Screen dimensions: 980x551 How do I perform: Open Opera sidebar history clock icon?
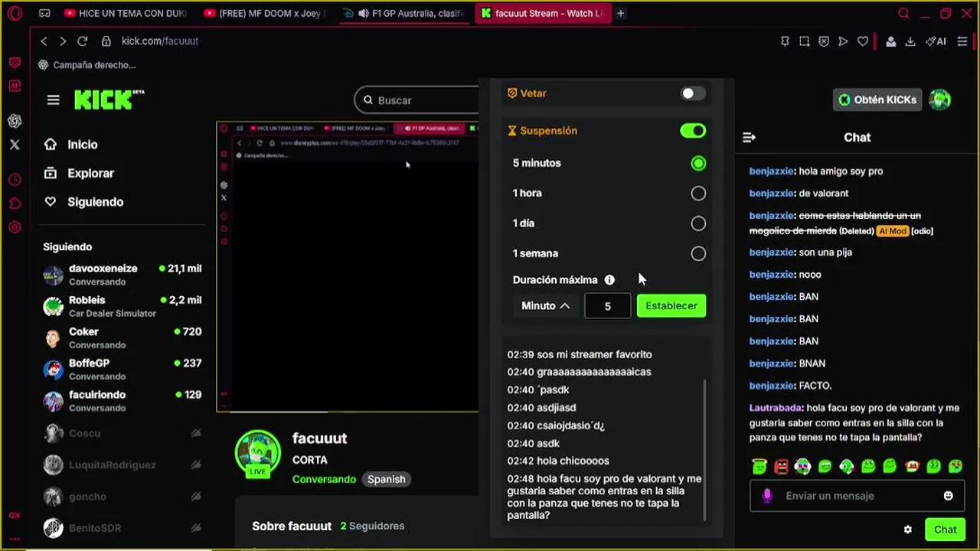tap(15, 181)
